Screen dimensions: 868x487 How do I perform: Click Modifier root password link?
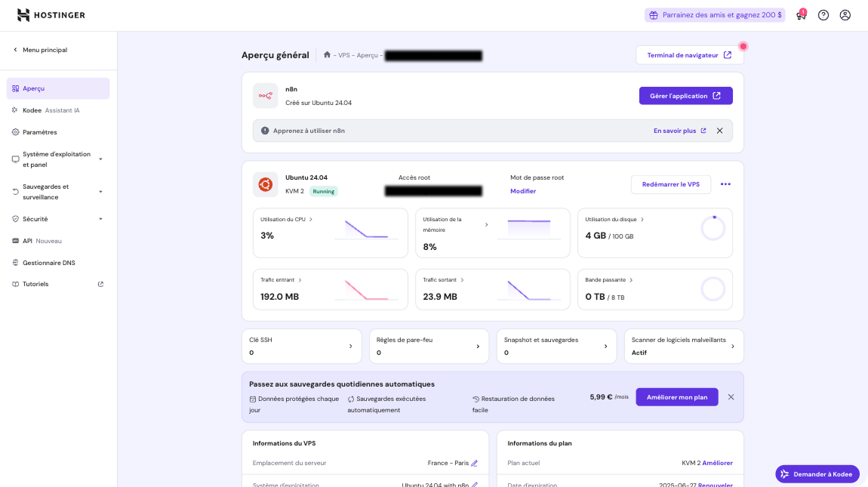pos(523,191)
